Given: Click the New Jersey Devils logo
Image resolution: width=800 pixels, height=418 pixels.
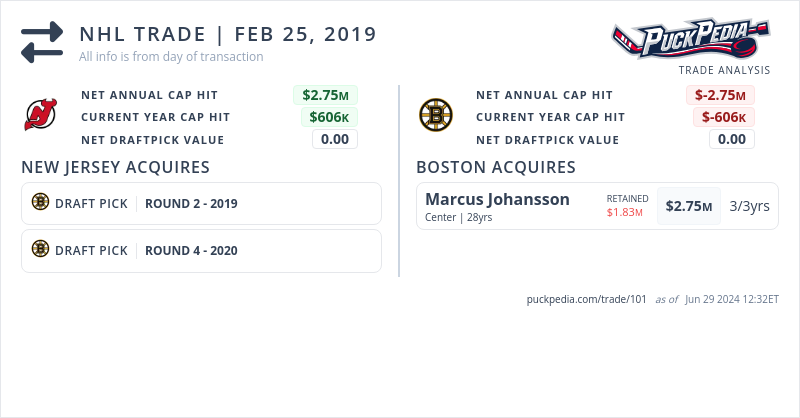Looking at the screenshot, I should (x=41, y=116).
